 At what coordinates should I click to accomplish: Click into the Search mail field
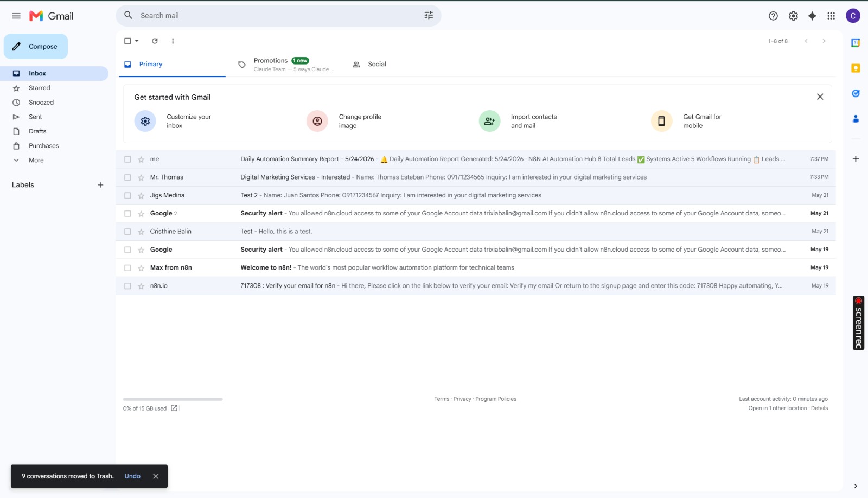(278, 16)
